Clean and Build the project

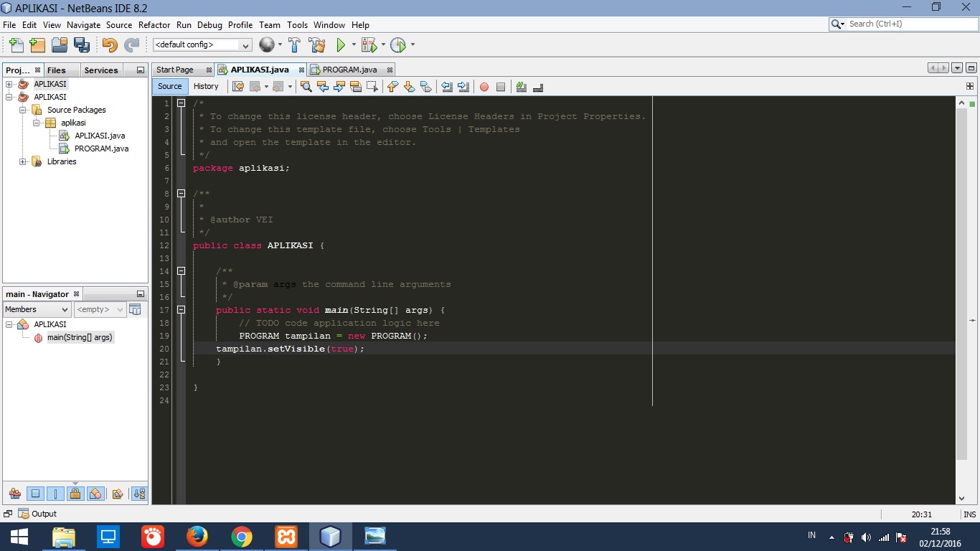click(317, 44)
